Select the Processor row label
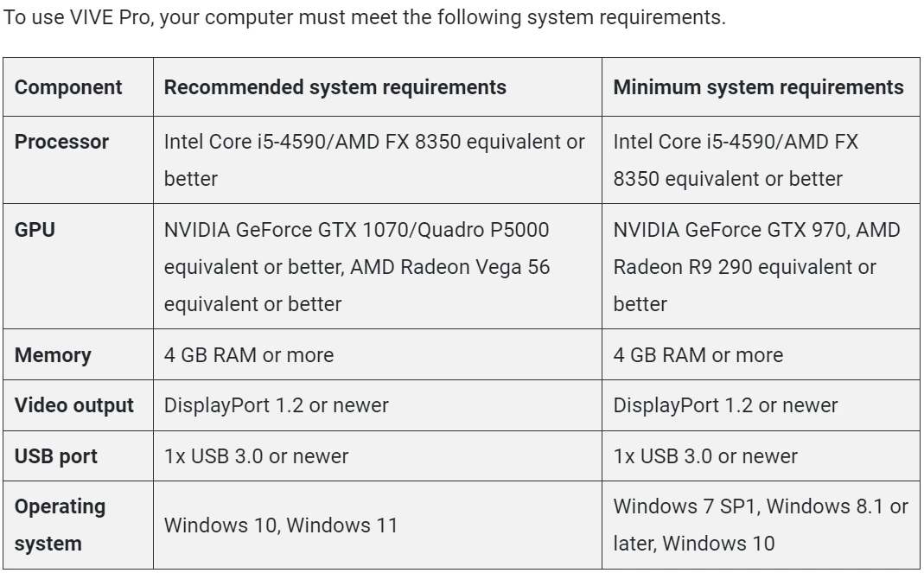The image size is (924, 573). click(x=62, y=142)
